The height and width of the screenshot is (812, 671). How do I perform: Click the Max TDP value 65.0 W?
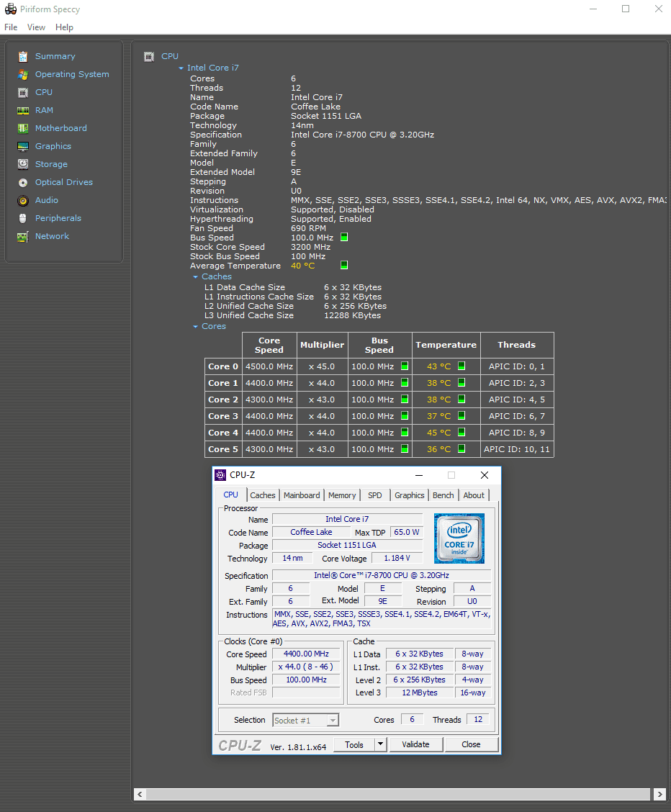(x=407, y=533)
